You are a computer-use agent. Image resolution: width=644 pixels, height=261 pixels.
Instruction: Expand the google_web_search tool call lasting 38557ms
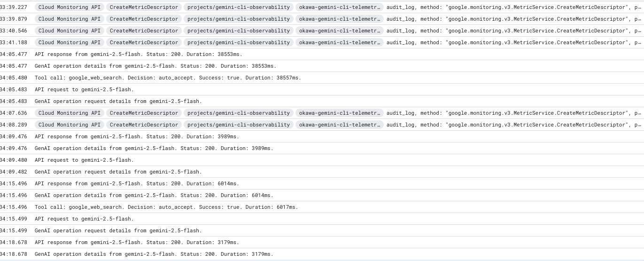coord(168,78)
